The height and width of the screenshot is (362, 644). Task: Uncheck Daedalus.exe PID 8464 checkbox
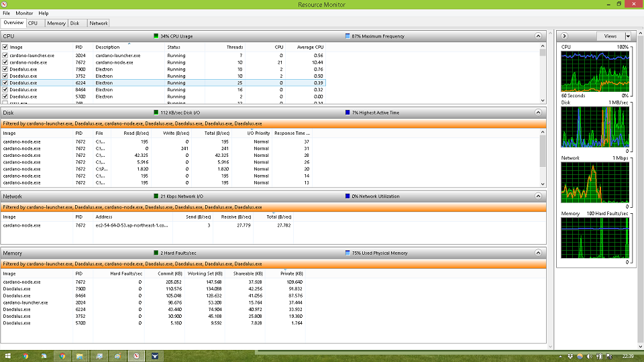pyautogui.click(x=5, y=89)
